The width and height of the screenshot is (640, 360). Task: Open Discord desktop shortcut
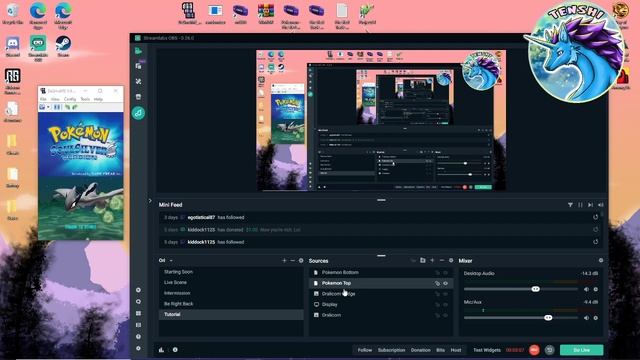pyautogui.click(x=13, y=46)
